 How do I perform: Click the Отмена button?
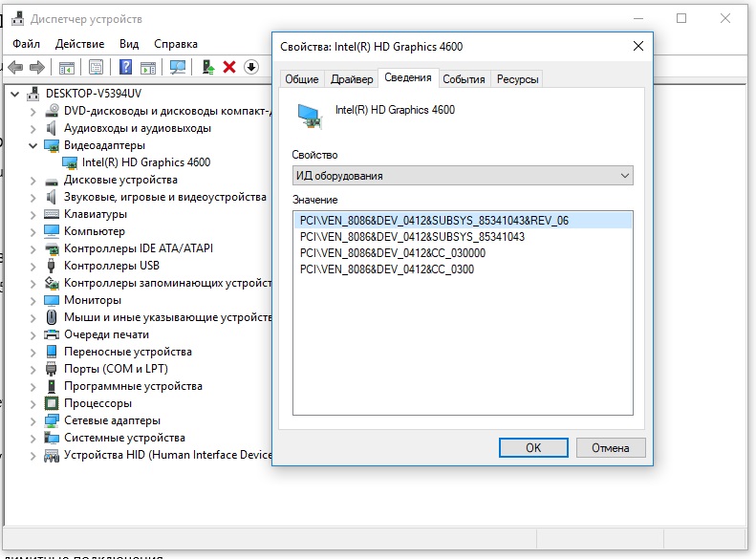tap(610, 447)
